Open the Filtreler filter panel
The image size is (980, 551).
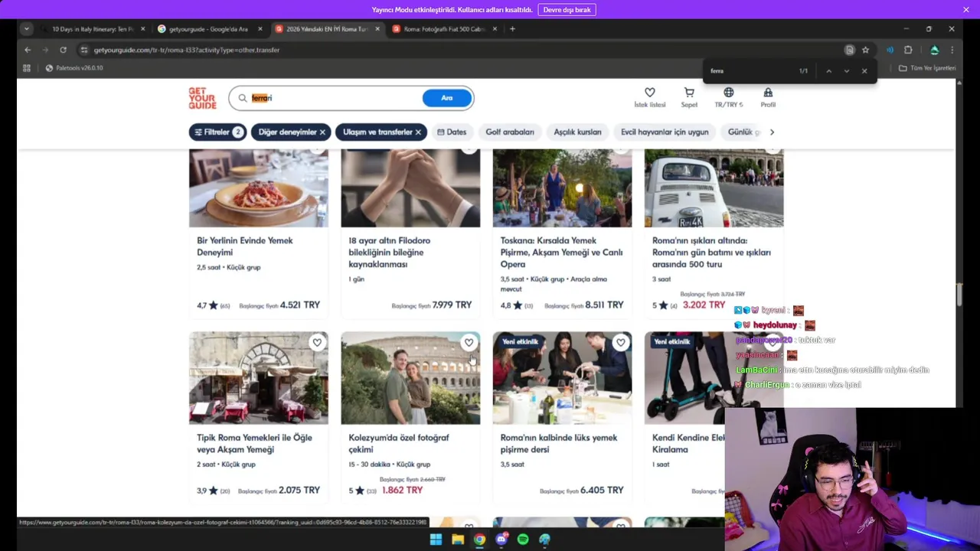pyautogui.click(x=217, y=132)
